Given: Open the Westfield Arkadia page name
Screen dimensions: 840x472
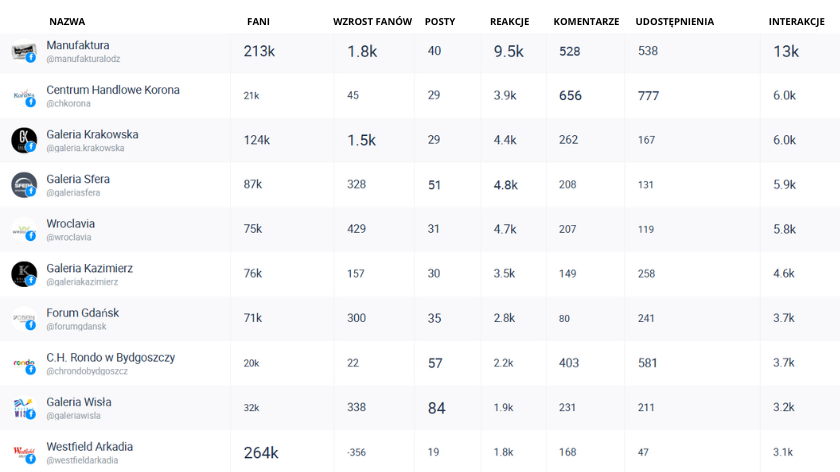Looking at the screenshot, I should coord(89,446).
